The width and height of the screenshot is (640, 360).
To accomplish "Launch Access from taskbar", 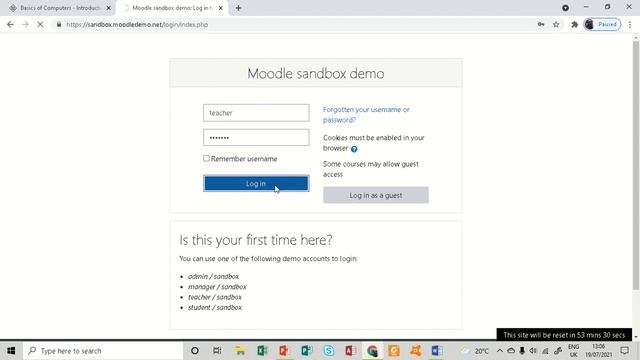I will pyautogui.click(x=350, y=351).
